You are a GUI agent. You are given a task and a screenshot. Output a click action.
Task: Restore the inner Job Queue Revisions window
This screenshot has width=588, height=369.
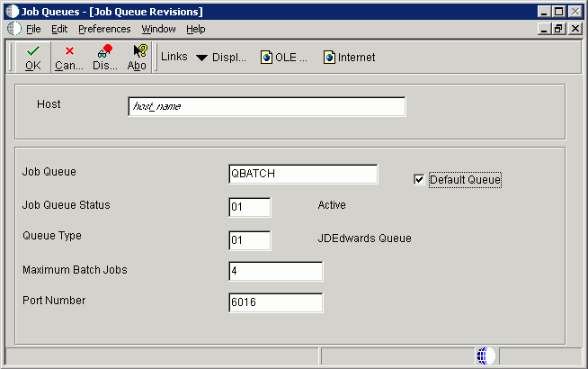[x=559, y=29]
